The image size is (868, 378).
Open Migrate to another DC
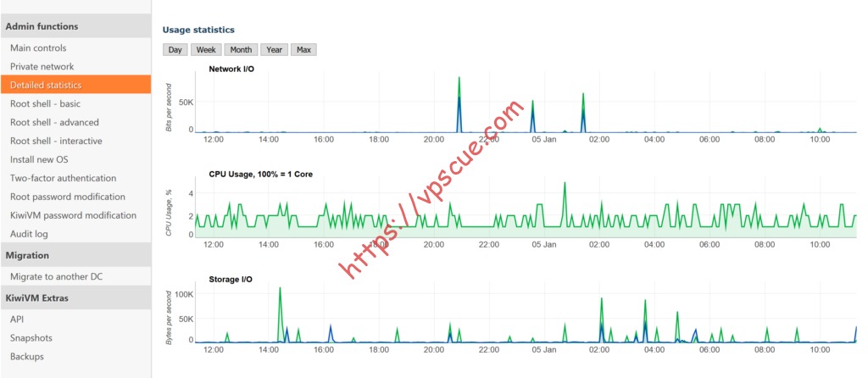point(75,276)
